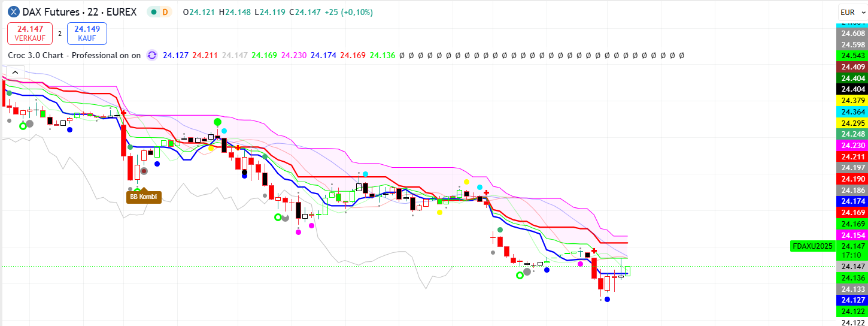Click the purple sync icon beside Croc 3.0

(152, 55)
